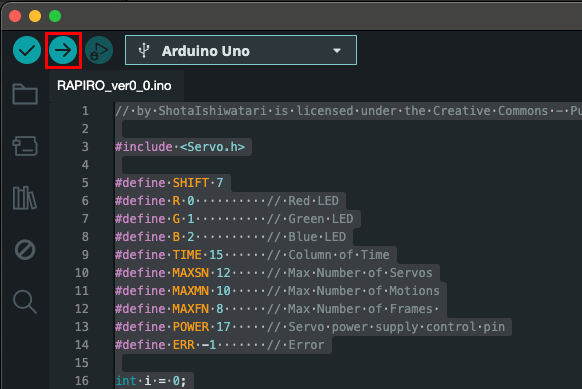Screen dimensions: 582x389
Task: Open the Debug sidebar panel icon
Action: click(x=25, y=249)
